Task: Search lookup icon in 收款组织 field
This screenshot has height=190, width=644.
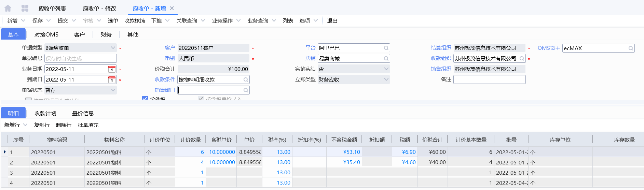Action: 522,59
